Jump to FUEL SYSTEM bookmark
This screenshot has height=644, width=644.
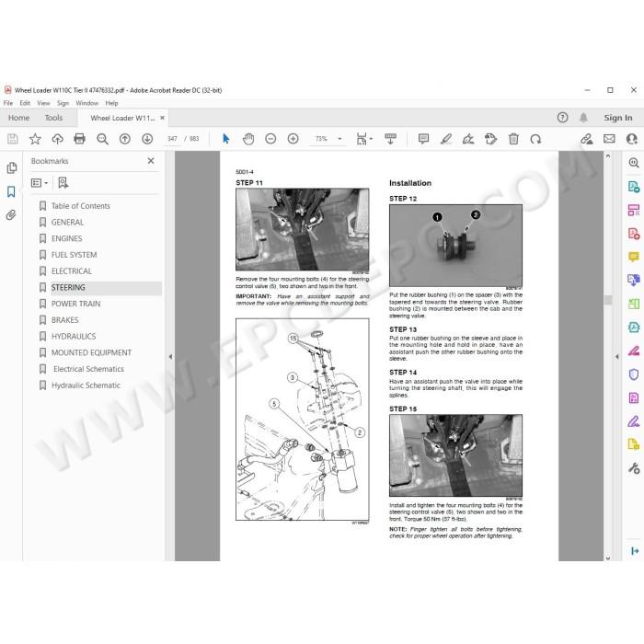pos(74,255)
